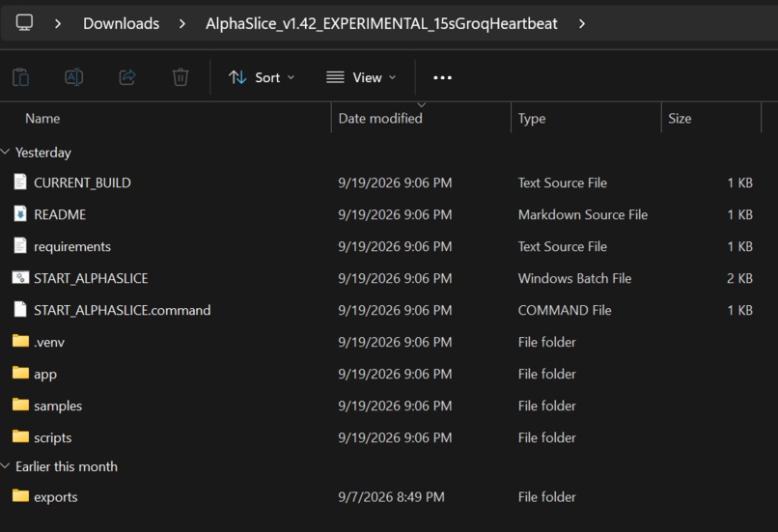Image resolution: width=778 pixels, height=532 pixels.
Task: Select the scripts folder name
Action: pos(52,437)
